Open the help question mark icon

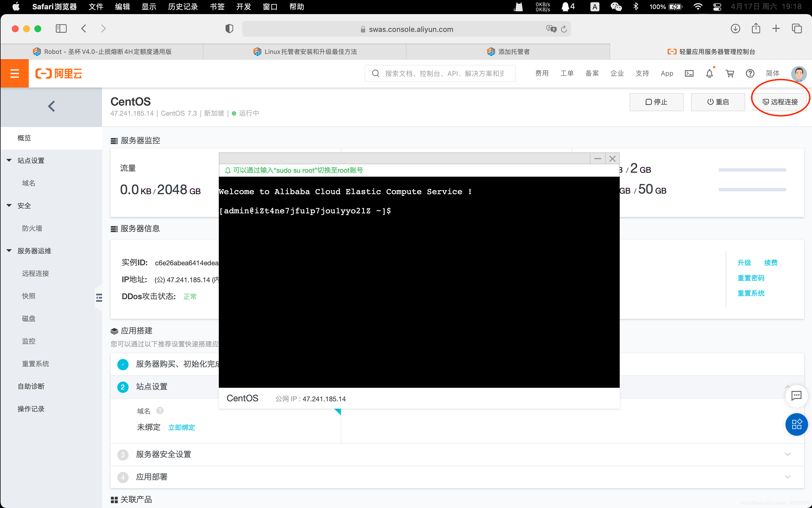point(750,73)
